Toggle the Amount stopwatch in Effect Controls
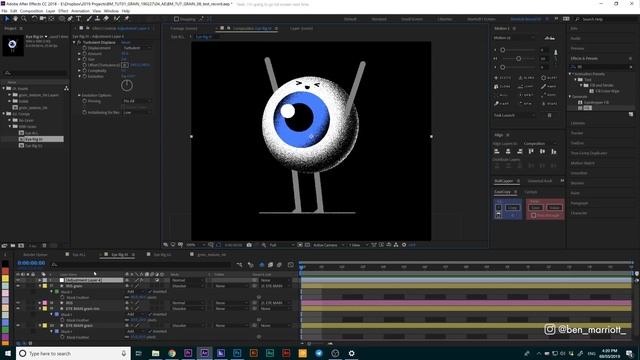Screen dimensions: 640x360 coord(84,53)
